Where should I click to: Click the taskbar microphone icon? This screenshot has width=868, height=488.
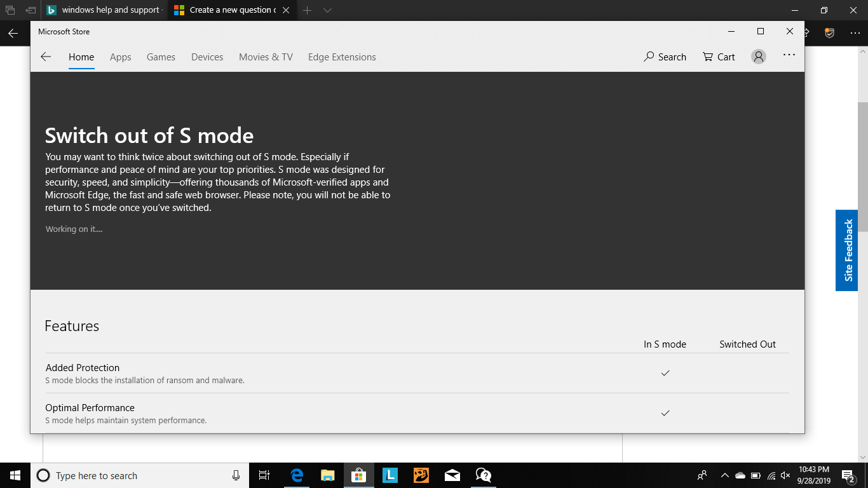pos(236,475)
